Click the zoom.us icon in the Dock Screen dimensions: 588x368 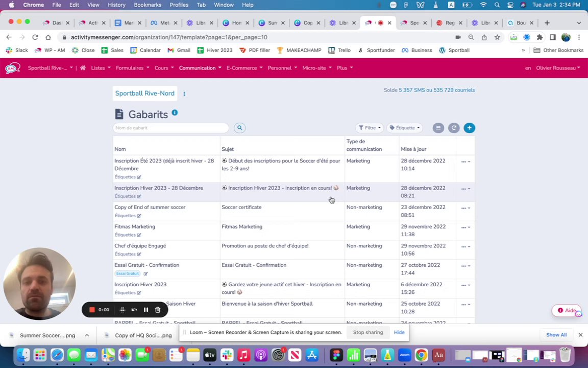[x=404, y=355]
